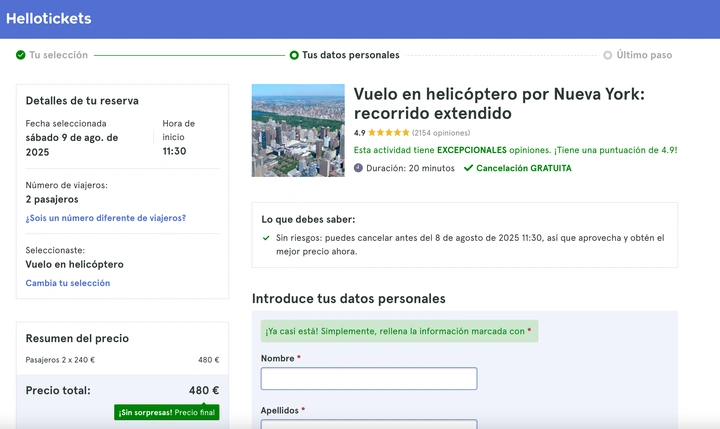Click the Hellotickets logo

pyautogui.click(x=49, y=18)
